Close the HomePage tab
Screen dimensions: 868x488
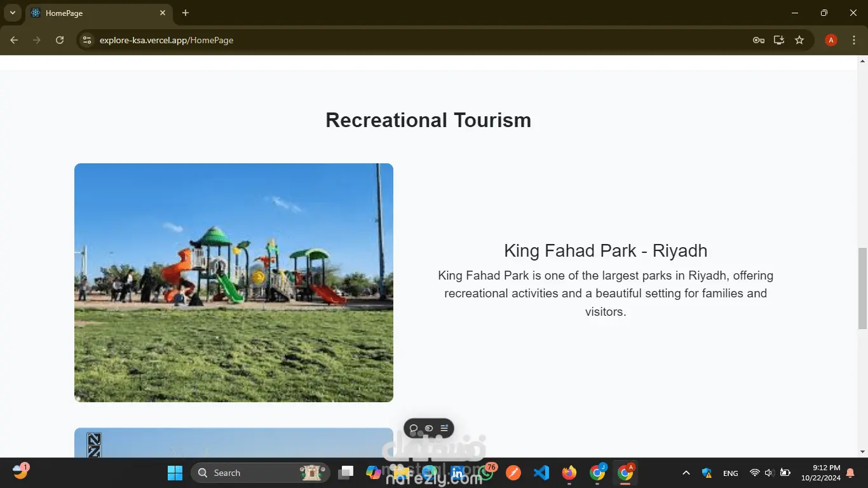point(163,13)
